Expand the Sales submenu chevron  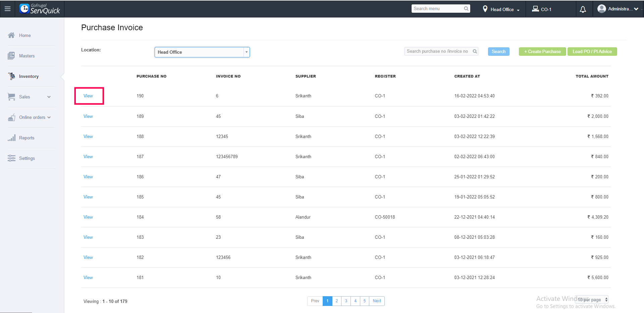click(x=49, y=97)
